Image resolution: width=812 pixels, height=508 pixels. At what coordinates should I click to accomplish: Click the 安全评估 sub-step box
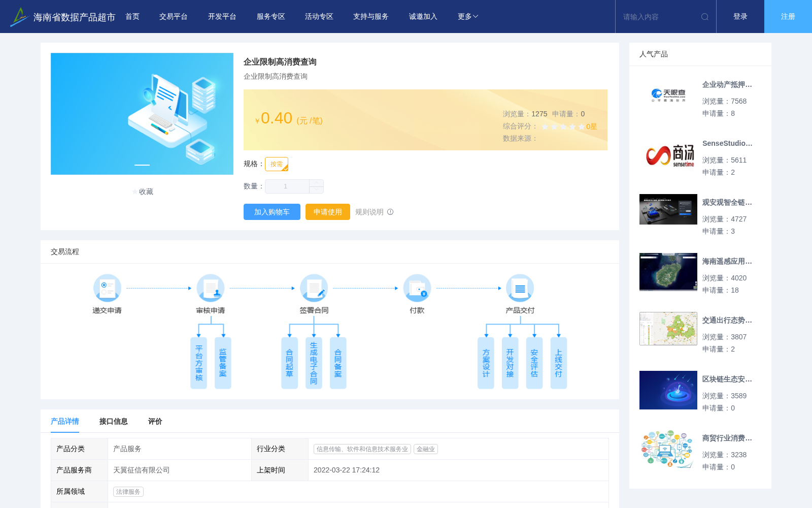click(534, 363)
